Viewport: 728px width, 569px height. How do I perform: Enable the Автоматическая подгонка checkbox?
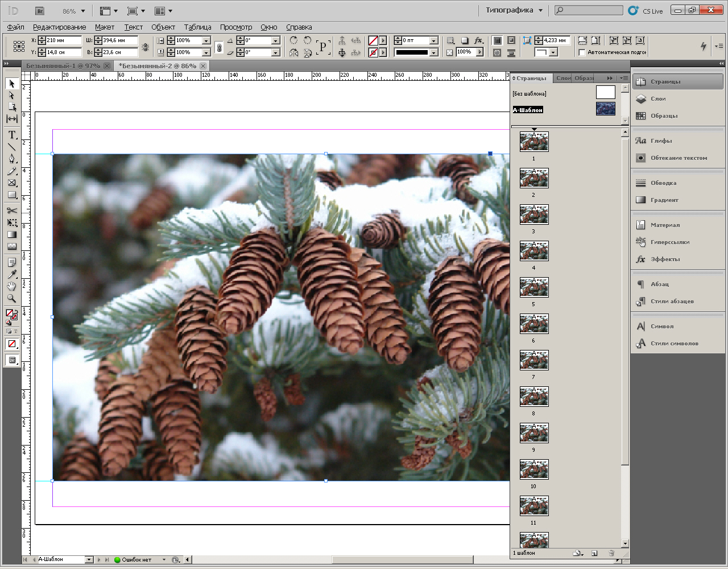[582, 52]
